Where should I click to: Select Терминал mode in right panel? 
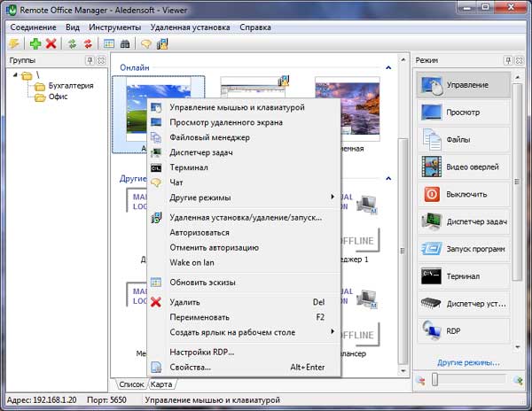[464, 276]
